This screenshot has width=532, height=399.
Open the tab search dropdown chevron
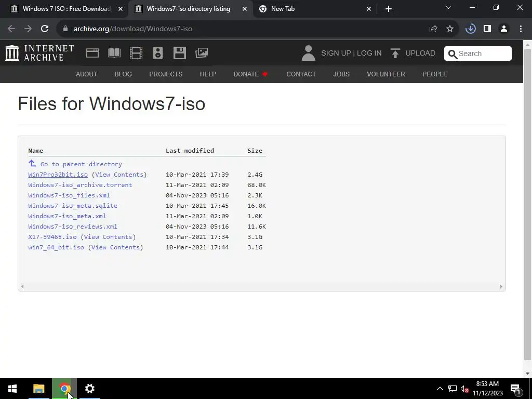pyautogui.click(x=448, y=7)
